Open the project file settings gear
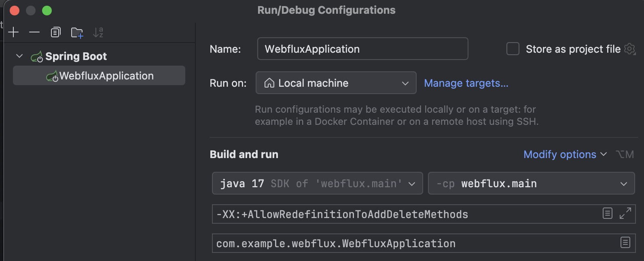 click(x=630, y=49)
